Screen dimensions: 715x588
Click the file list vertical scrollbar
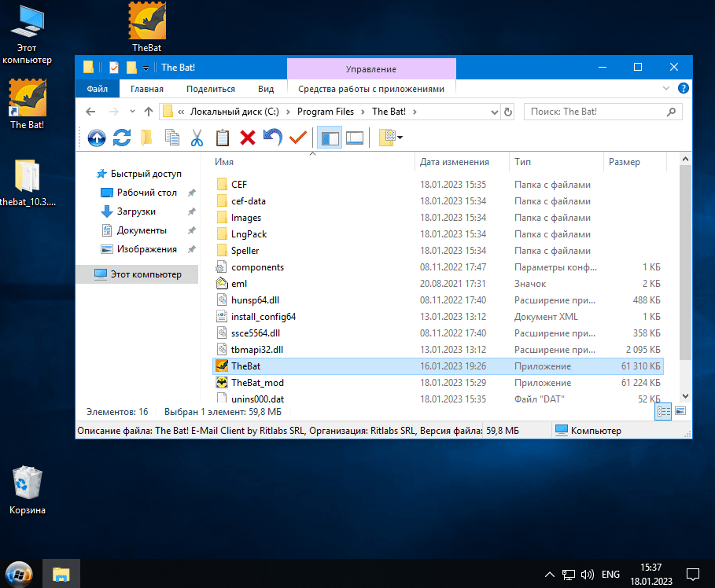[685, 262]
